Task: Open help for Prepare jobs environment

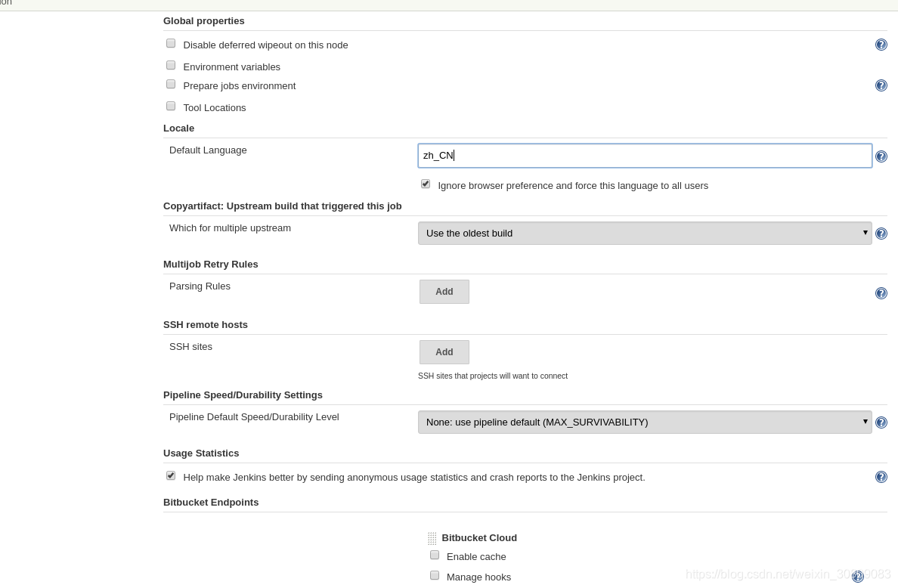Action: pyautogui.click(x=881, y=85)
